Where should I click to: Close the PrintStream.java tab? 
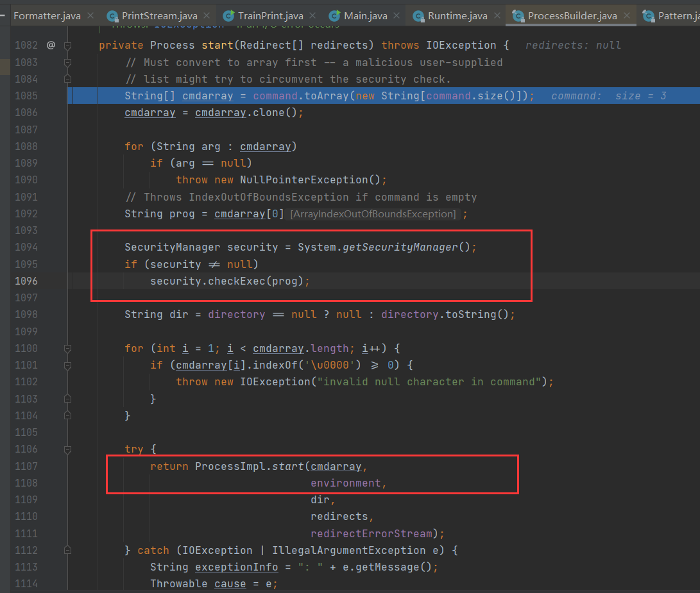click(x=205, y=16)
